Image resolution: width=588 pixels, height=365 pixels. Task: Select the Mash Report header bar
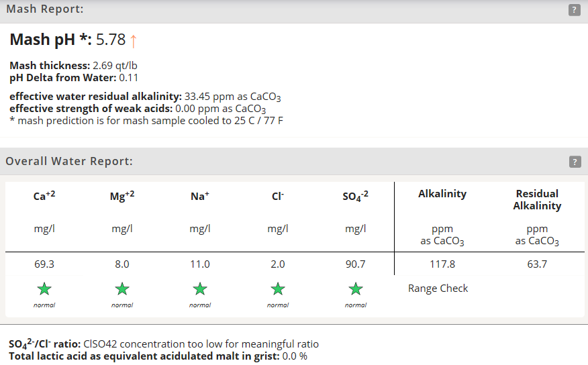[294, 11]
